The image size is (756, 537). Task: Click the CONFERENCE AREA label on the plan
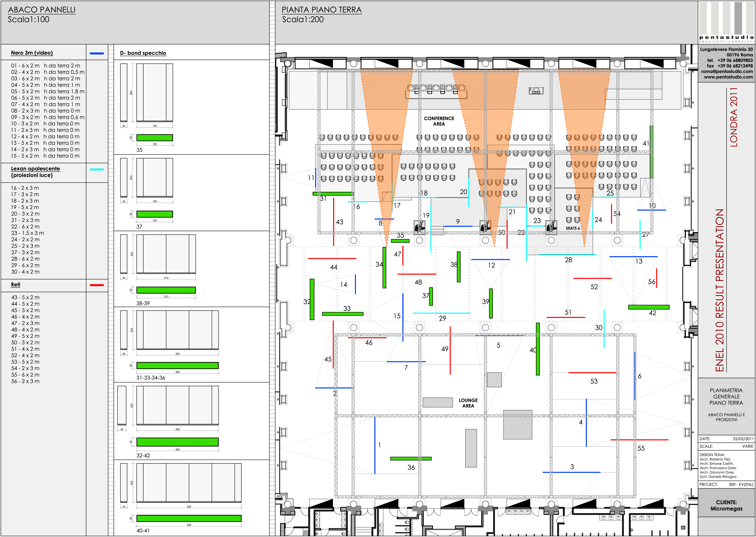tap(439, 121)
